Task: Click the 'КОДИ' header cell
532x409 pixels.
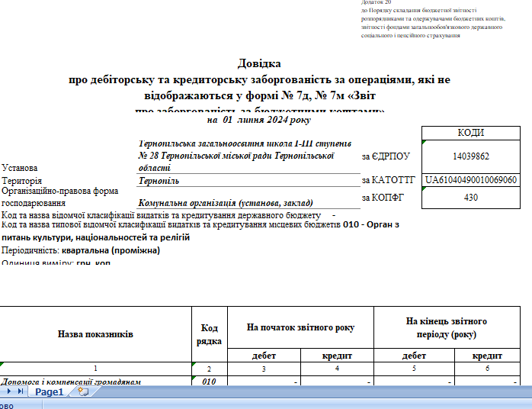Action: coord(470,133)
